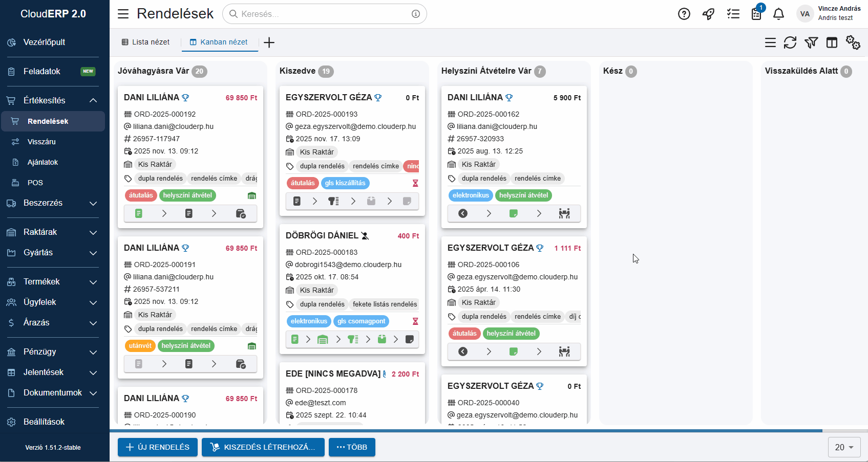Screen dimensions: 868x462
Task: Open the board settings gears icon
Action: tap(853, 43)
